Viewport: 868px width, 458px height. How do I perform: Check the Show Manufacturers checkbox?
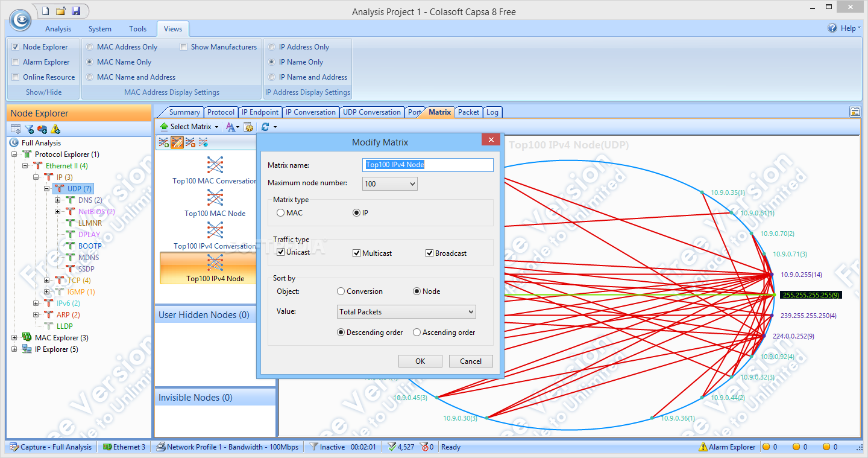coord(183,46)
